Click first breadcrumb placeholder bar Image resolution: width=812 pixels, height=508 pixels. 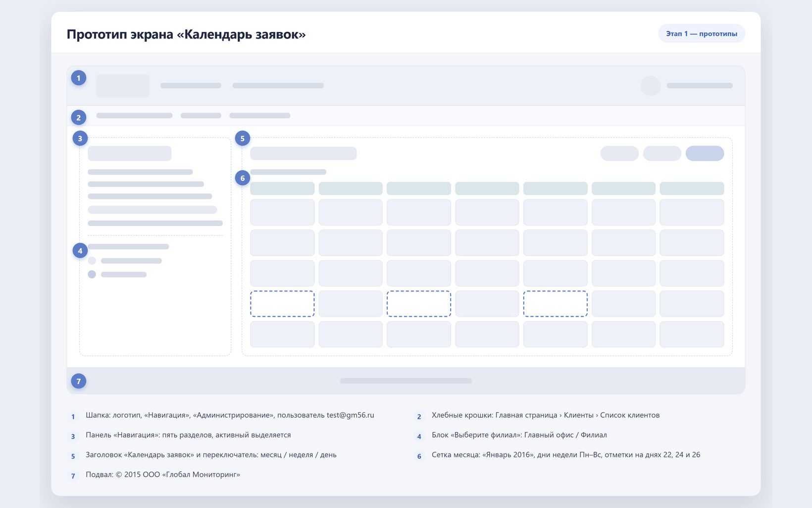(135, 115)
